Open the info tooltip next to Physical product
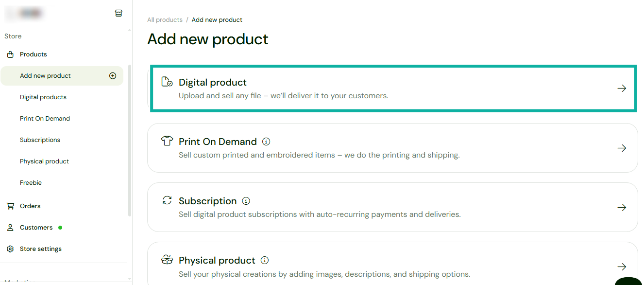 (x=265, y=260)
